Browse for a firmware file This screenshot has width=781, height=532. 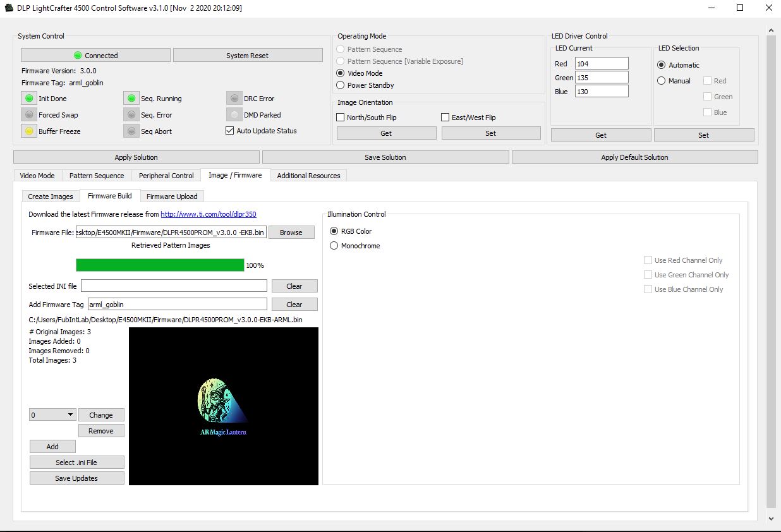click(x=291, y=233)
